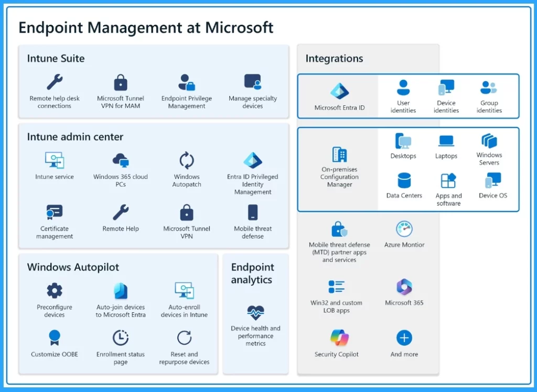Click the Remote help desk connections wrench icon
Screen dimensions: 537x392
tap(55, 82)
